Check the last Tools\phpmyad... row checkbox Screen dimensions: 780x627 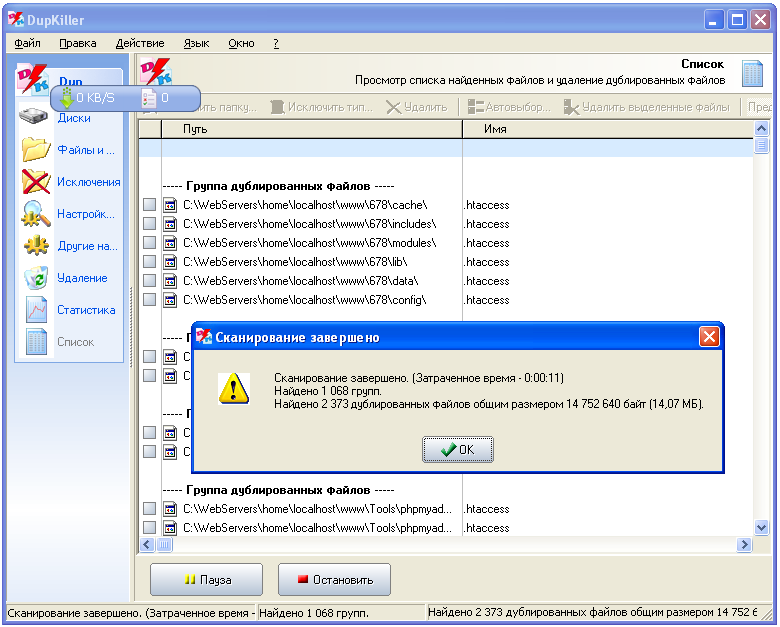coord(149,527)
